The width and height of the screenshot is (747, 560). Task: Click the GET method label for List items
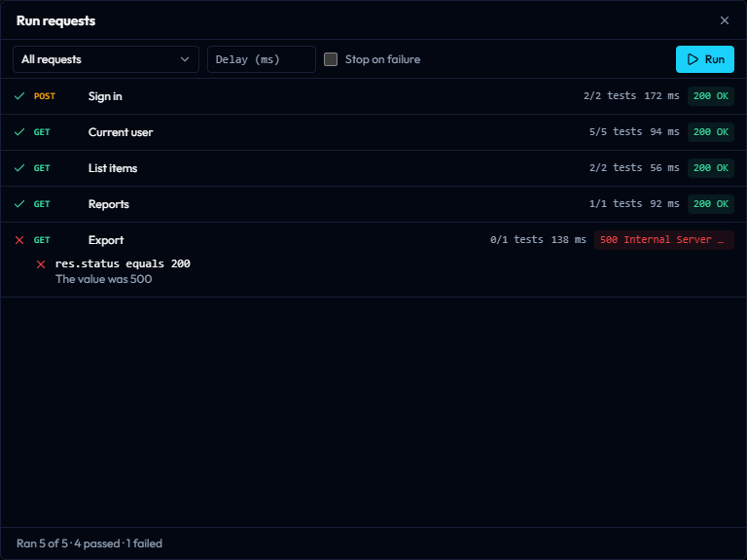tap(42, 168)
